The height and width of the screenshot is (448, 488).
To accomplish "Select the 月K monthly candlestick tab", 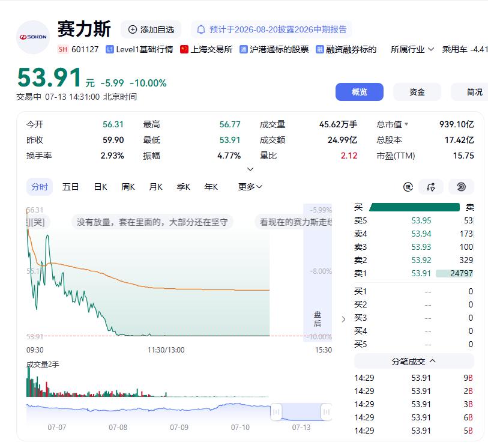I will [155, 187].
